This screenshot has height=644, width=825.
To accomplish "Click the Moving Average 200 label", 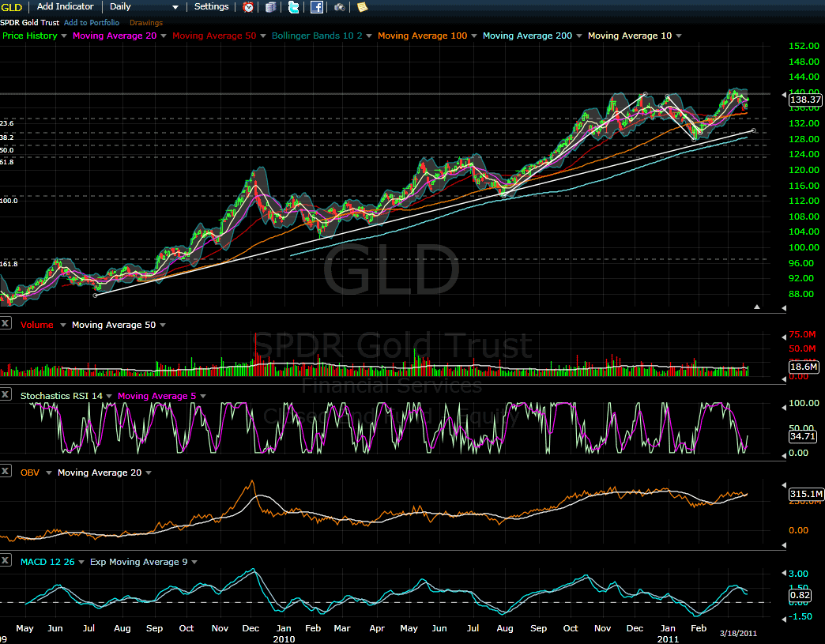I will coord(527,36).
